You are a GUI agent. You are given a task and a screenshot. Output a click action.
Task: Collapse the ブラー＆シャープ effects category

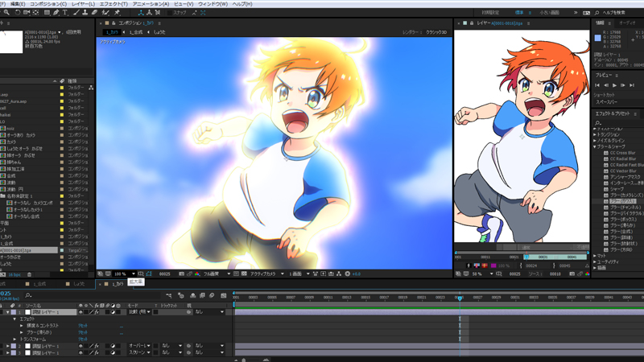(x=596, y=147)
